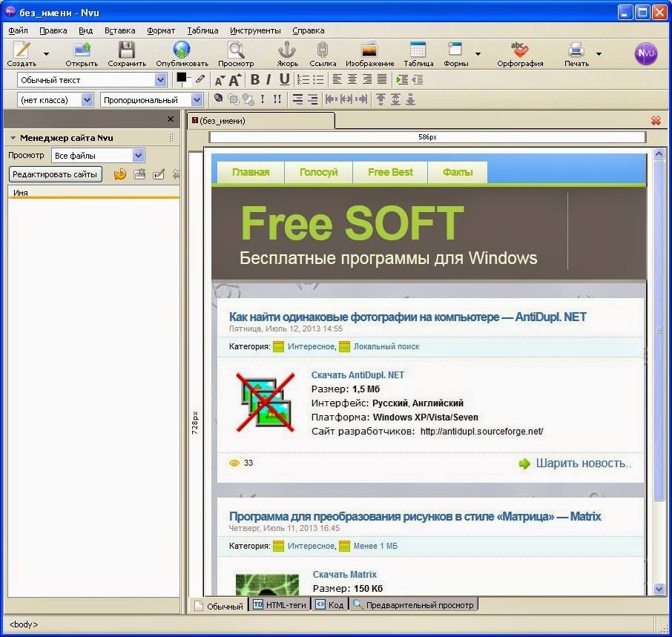This screenshot has width=672, height=637.
Task: Save the page with Сохранить icon
Action: [126, 50]
